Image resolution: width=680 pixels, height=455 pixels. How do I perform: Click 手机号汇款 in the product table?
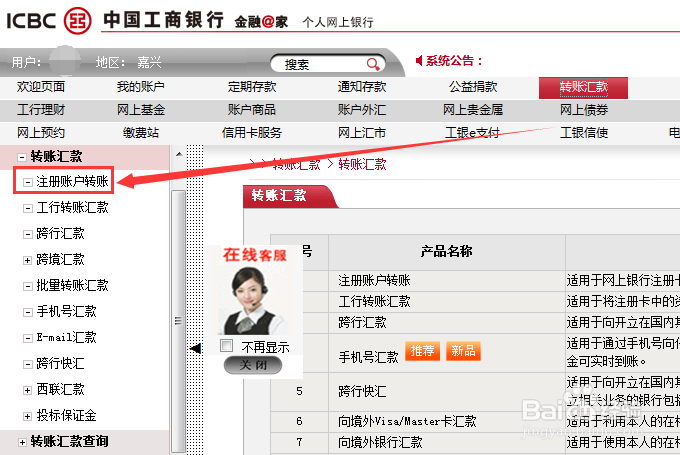[x=368, y=357]
